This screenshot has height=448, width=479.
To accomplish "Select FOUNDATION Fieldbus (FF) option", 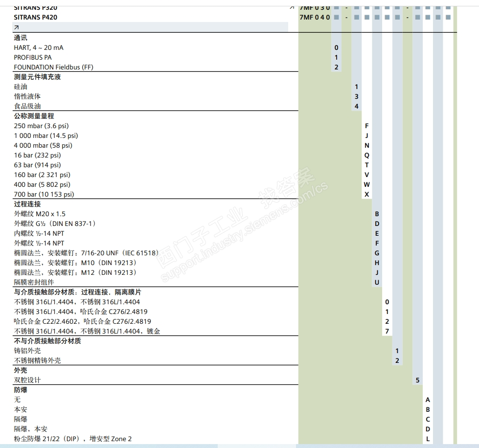I will [53, 67].
